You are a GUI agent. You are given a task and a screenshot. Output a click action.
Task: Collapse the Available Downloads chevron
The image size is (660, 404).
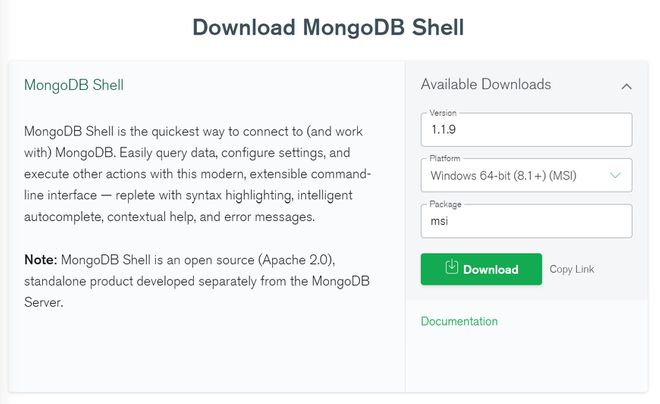click(x=626, y=86)
